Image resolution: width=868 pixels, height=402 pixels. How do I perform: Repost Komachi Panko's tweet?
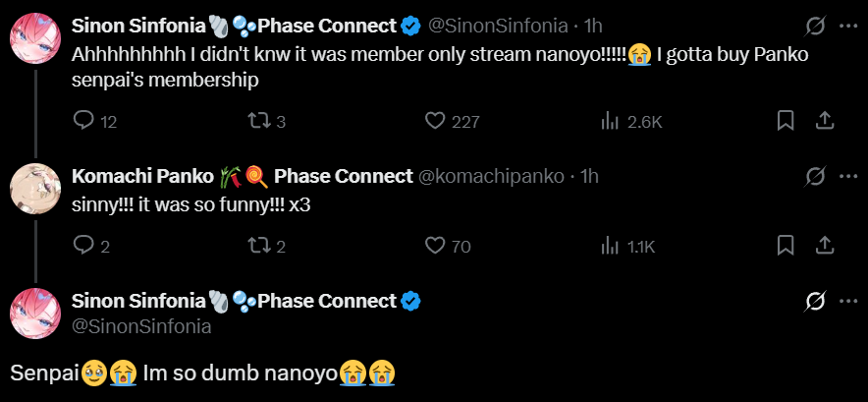point(258,246)
